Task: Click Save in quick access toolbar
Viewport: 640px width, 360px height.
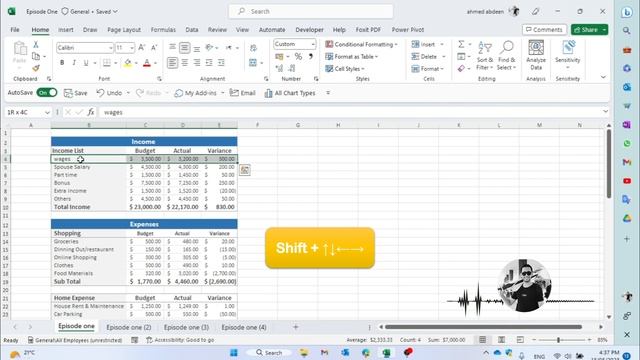Action: click(x=76, y=93)
